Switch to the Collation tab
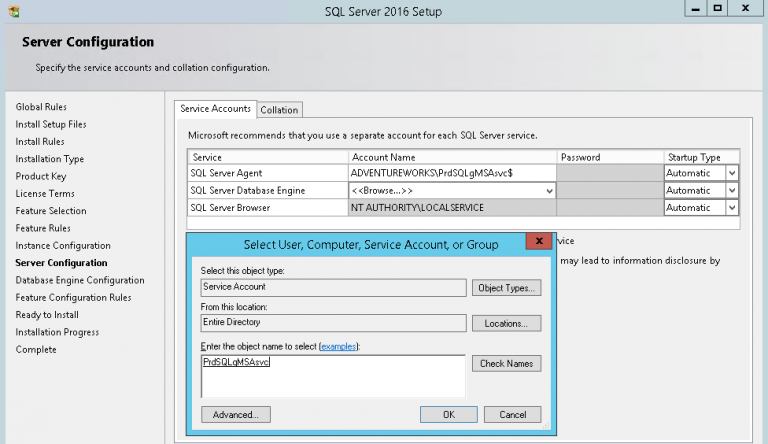The width and height of the screenshot is (768, 444). click(x=279, y=110)
